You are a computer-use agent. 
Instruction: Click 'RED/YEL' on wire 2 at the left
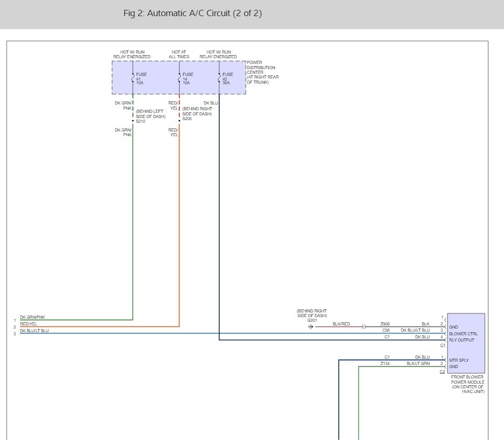click(28, 324)
